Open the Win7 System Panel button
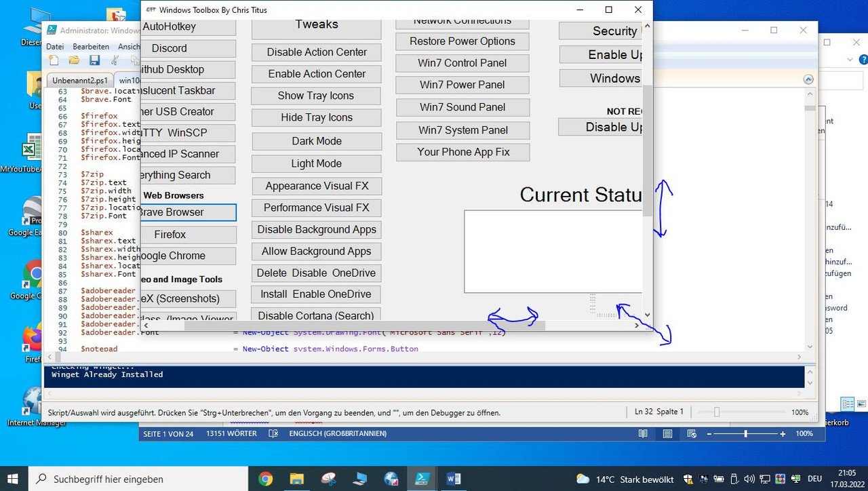 [462, 130]
